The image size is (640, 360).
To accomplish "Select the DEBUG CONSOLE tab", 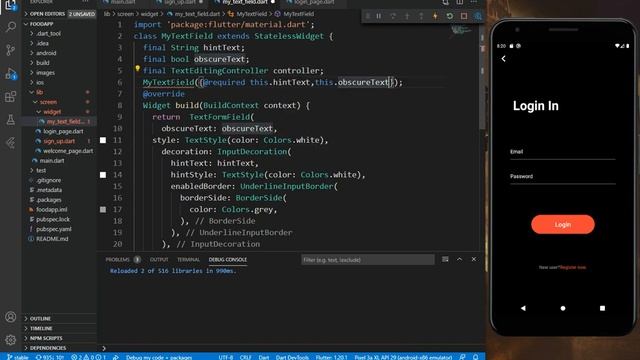I will [x=228, y=260].
